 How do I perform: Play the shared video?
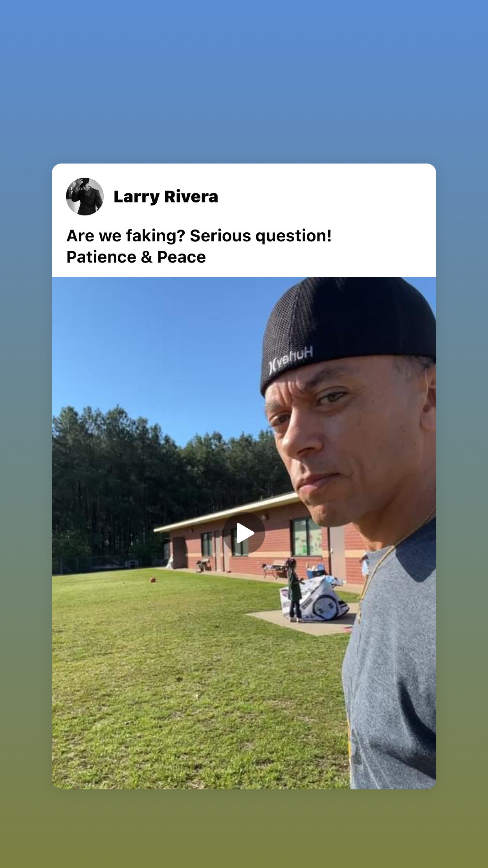[244, 533]
